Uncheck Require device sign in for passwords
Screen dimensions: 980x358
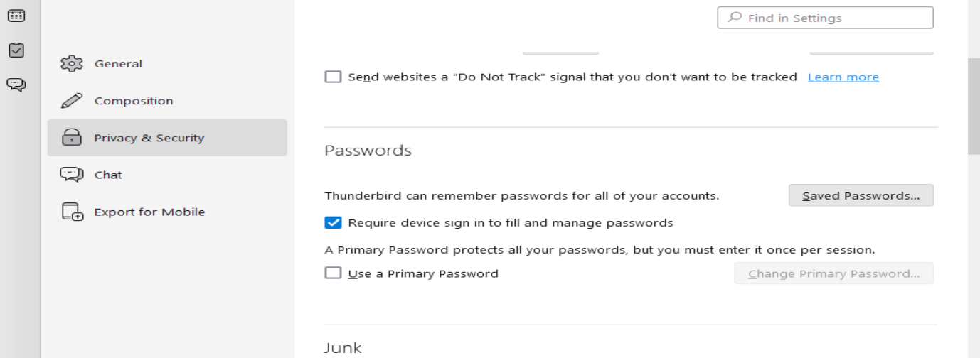(x=333, y=223)
